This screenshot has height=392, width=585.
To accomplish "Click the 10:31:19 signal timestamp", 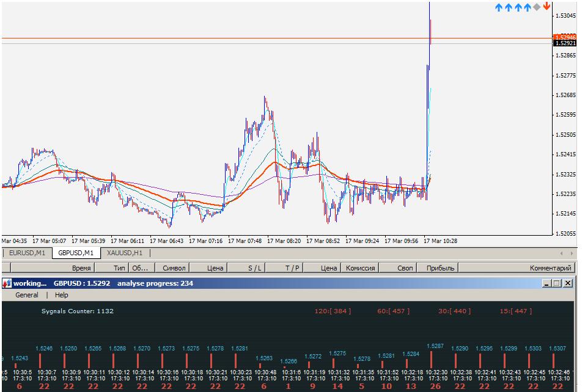I will 315,372.
